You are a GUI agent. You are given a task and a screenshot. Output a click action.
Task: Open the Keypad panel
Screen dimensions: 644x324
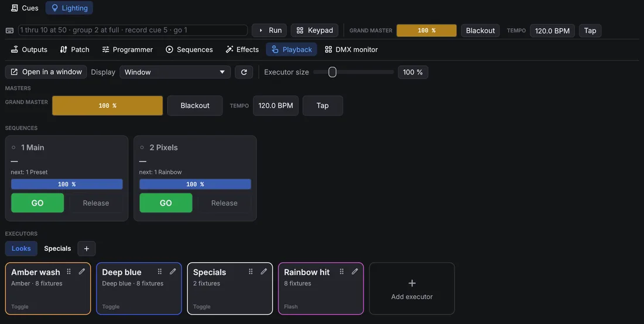coord(314,30)
